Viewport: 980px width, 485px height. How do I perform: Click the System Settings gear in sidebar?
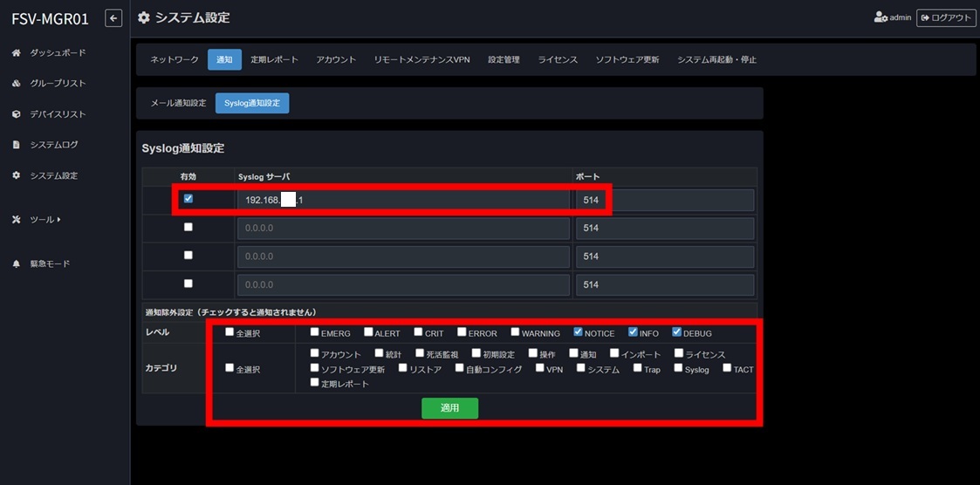17,175
